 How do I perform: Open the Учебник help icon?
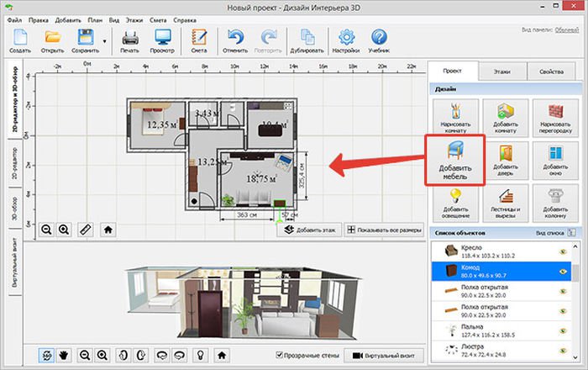[379, 41]
